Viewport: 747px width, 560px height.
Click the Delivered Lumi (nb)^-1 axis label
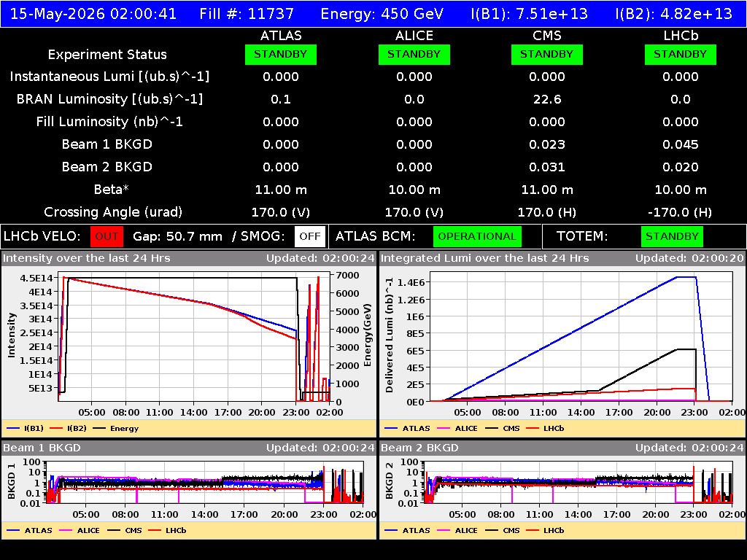coord(390,335)
